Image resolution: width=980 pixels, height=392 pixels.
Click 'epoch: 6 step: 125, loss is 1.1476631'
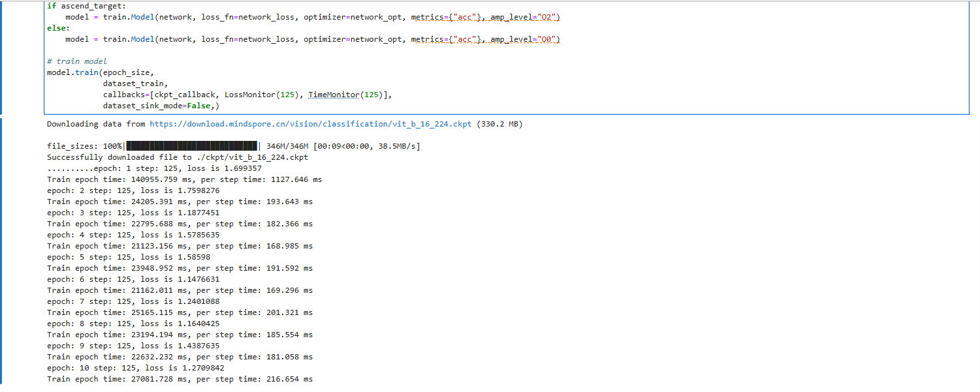point(133,279)
